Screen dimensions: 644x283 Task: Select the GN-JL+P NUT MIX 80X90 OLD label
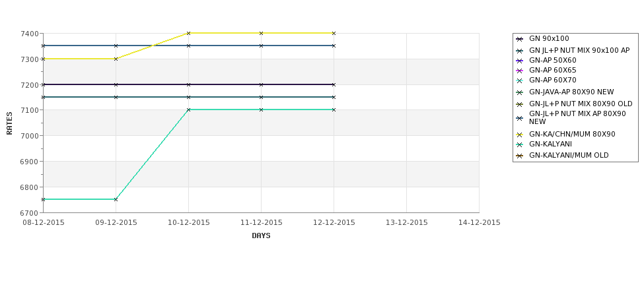pos(581,104)
